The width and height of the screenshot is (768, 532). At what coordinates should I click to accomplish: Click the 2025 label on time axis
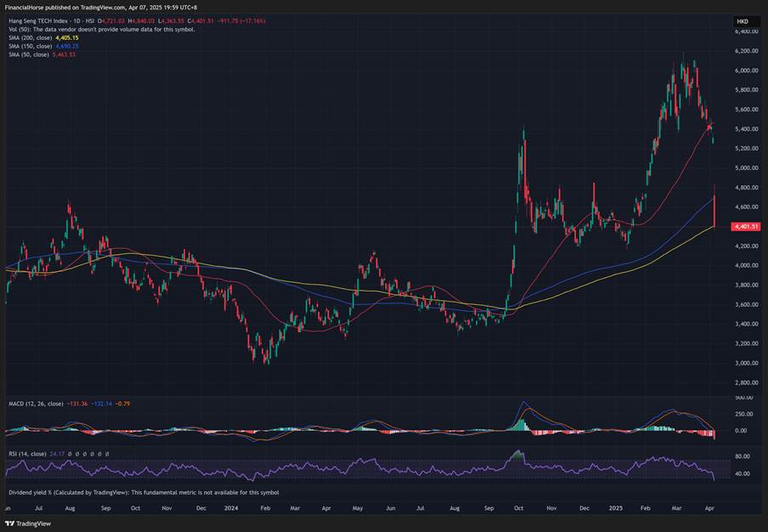point(614,507)
